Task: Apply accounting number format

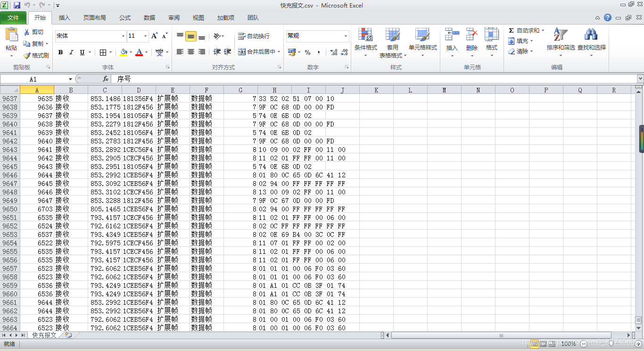Action: [292, 52]
